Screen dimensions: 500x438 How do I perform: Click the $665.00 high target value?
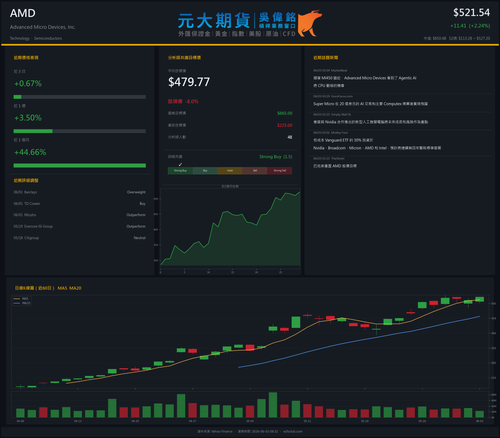285,113
